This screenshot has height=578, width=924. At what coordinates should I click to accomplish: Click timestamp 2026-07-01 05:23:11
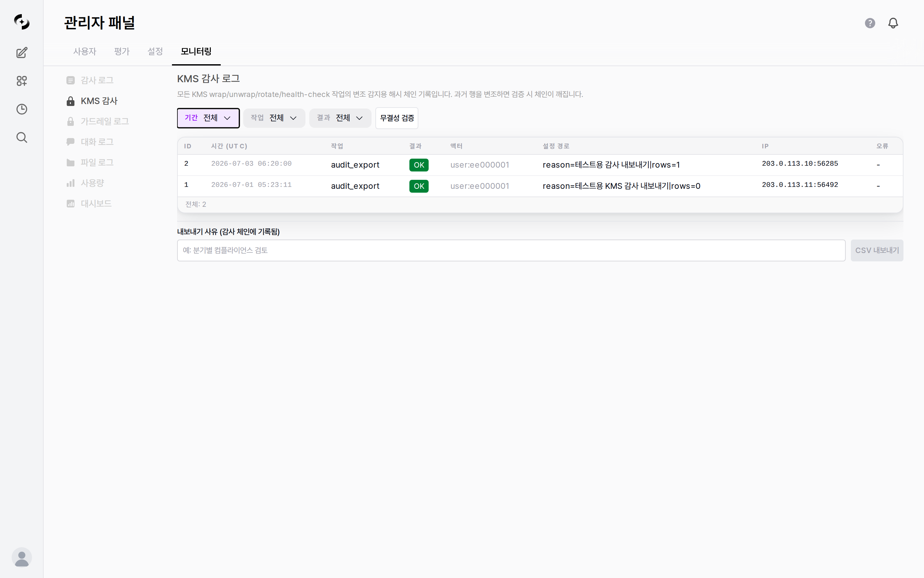[251, 185]
